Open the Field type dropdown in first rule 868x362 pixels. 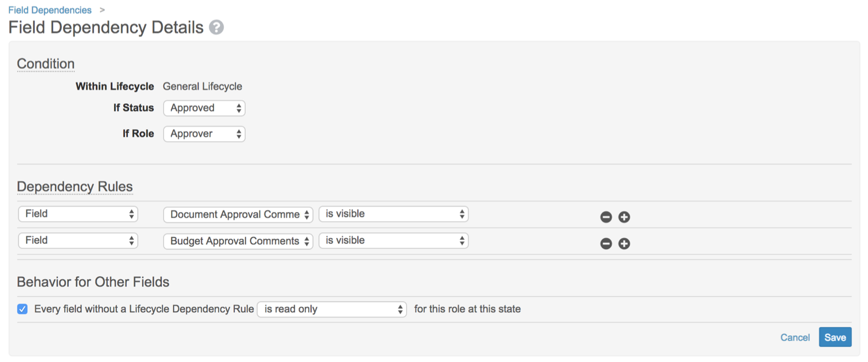78,214
